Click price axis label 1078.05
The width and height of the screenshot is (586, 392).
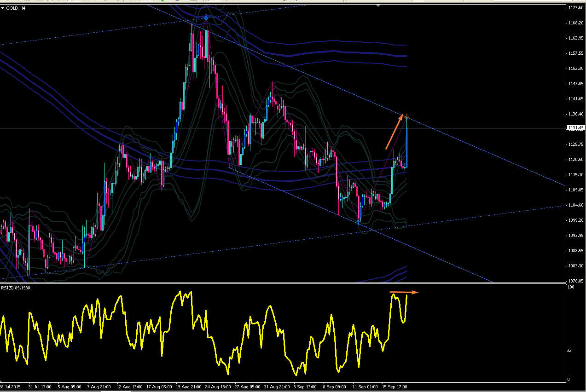coord(576,281)
